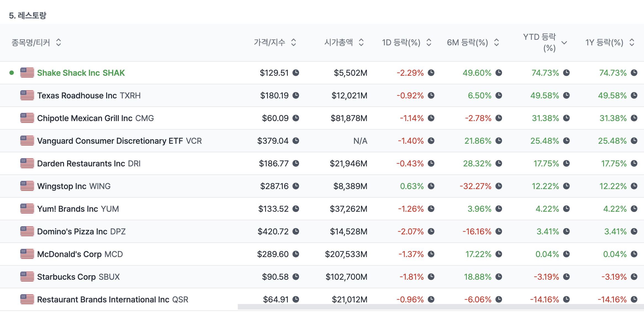
Task: Sort table by 가격/지수 column
Action: [x=294, y=42]
